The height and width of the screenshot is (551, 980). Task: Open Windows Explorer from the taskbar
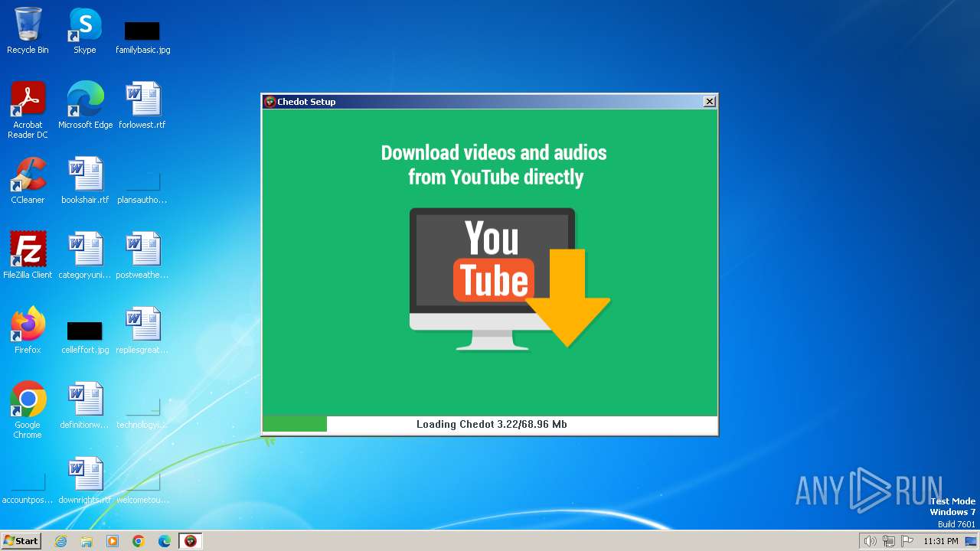tap(87, 541)
